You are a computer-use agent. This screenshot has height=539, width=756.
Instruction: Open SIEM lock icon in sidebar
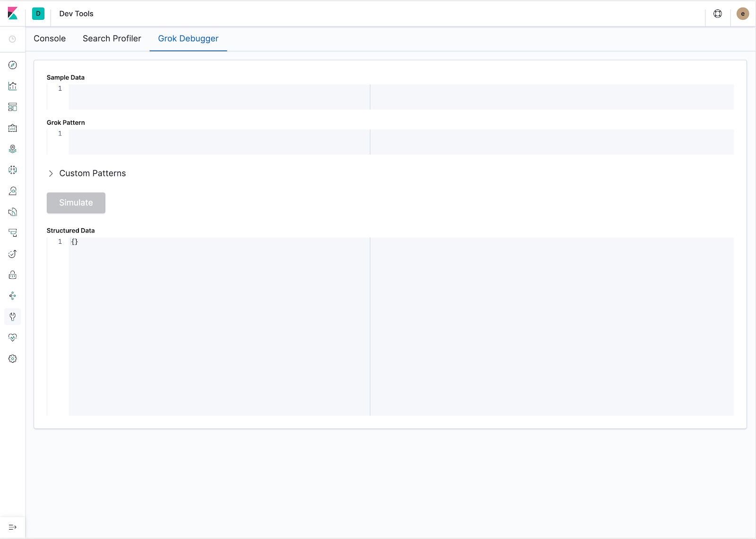pyautogui.click(x=13, y=275)
